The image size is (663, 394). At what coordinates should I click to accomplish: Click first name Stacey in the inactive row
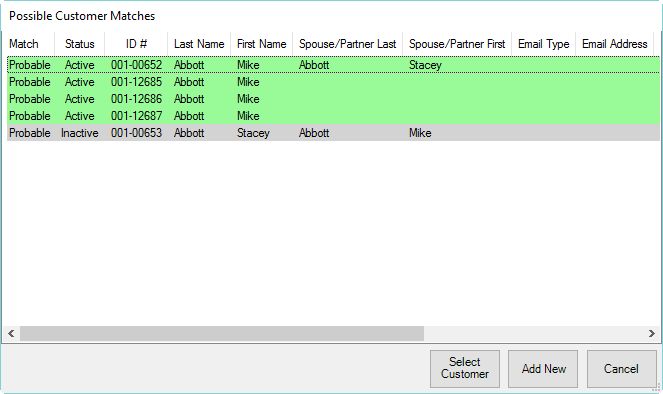click(x=253, y=133)
